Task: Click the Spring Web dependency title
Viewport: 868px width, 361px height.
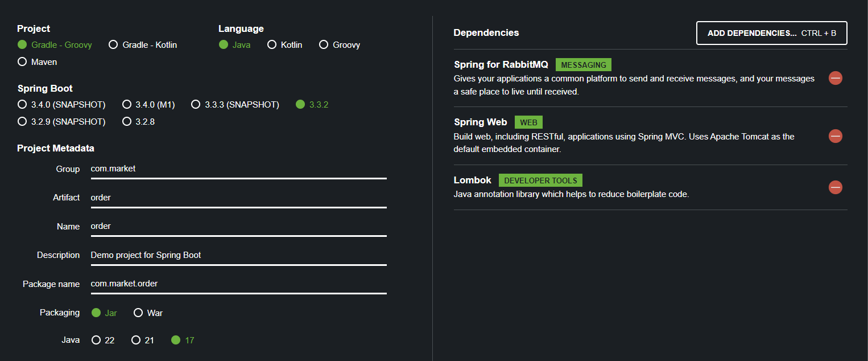Action: 481,122
